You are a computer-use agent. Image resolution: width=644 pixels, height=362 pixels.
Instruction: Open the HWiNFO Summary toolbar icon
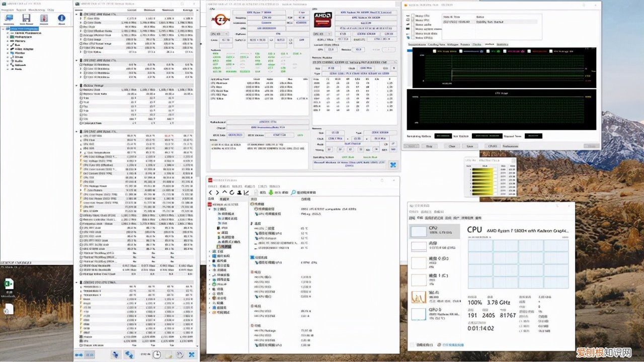point(9,19)
